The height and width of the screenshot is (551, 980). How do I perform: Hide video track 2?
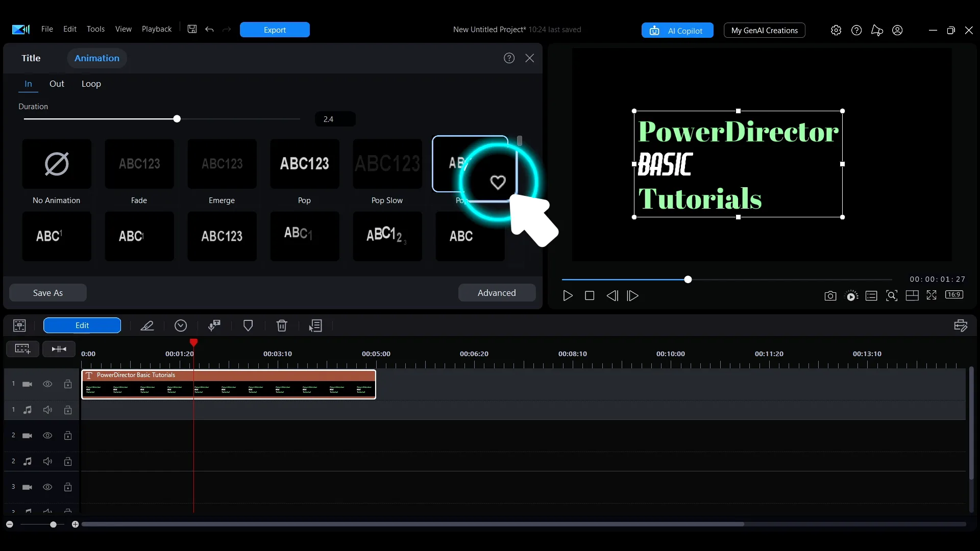47,436
